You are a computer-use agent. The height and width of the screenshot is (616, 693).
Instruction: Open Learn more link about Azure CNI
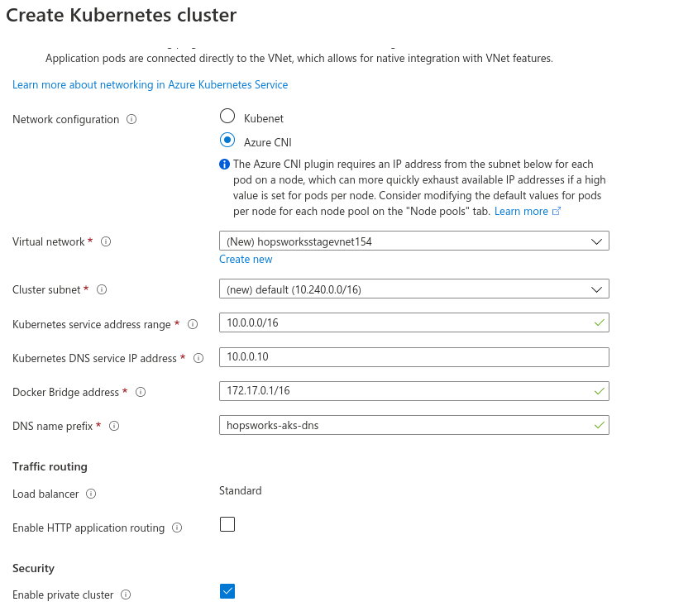coord(528,212)
